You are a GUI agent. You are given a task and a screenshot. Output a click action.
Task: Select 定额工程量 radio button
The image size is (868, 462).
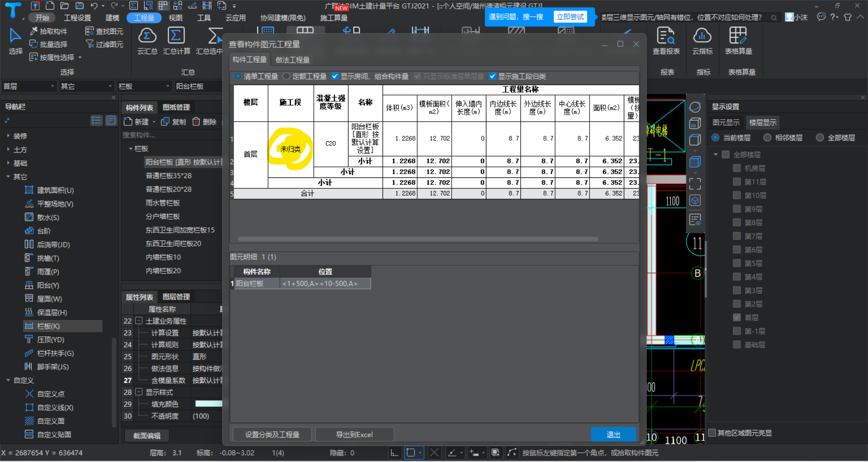coord(286,76)
